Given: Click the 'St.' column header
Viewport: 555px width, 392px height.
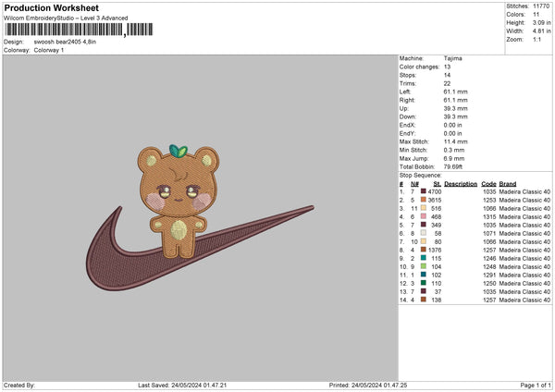Looking at the screenshot, I should [x=438, y=184].
